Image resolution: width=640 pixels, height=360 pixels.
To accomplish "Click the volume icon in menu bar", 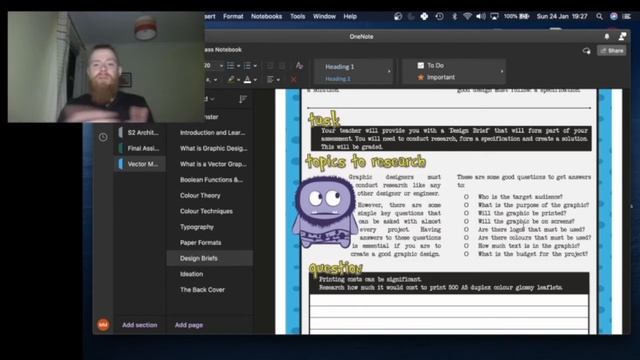I will [x=481, y=17].
